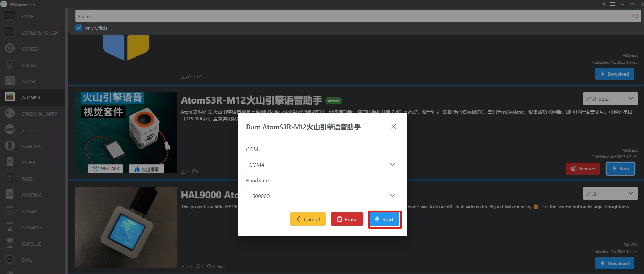Select CORE category in sidebar

point(33,16)
